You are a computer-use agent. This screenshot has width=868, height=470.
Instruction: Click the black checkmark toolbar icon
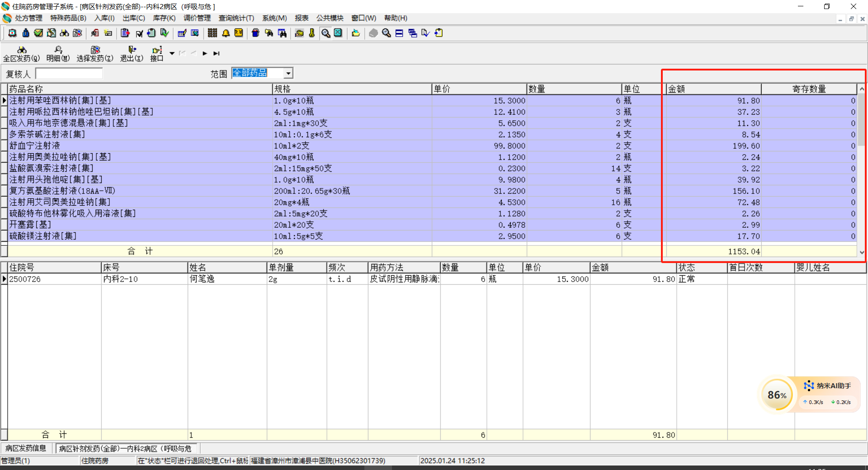(139, 33)
